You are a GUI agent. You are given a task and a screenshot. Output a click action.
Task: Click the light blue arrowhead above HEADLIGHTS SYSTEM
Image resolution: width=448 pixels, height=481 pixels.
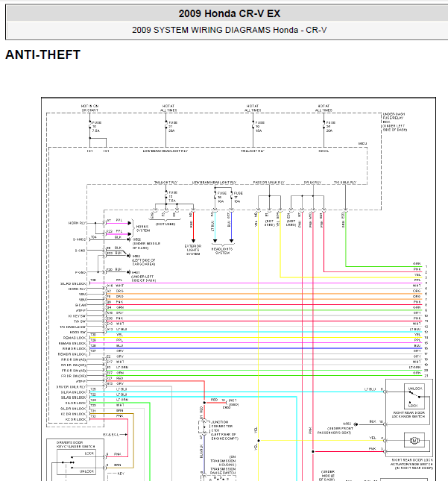215,241
